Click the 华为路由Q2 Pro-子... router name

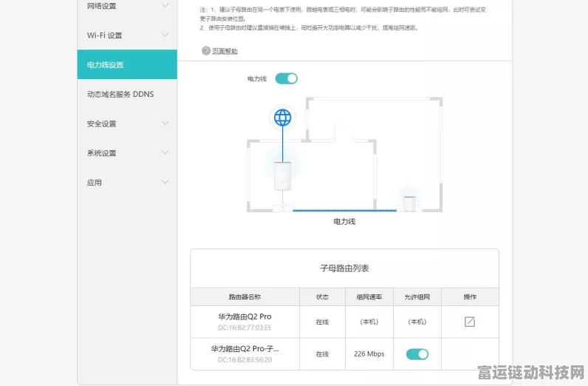245,349
